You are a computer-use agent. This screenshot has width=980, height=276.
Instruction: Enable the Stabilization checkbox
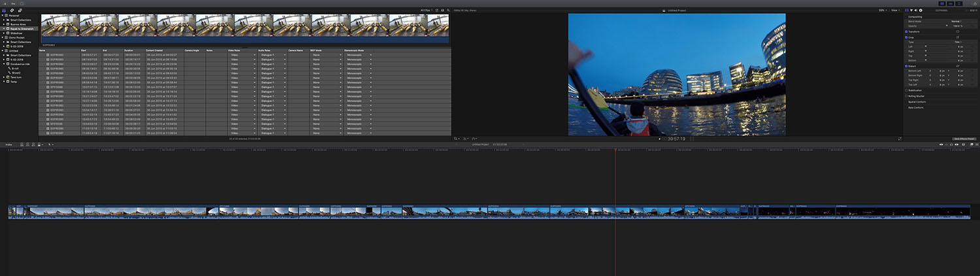906,90
